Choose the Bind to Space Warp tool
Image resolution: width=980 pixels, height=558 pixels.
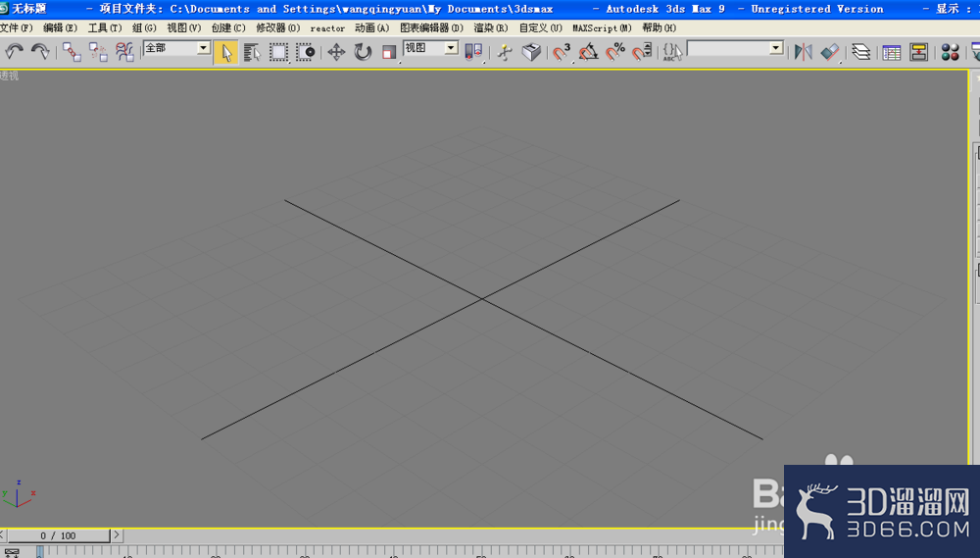(125, 51)
